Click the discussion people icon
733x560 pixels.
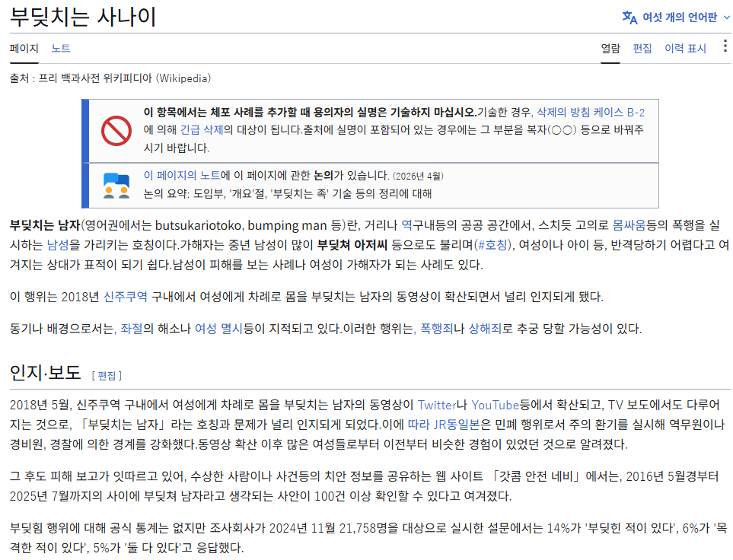[x=116, y=186]
